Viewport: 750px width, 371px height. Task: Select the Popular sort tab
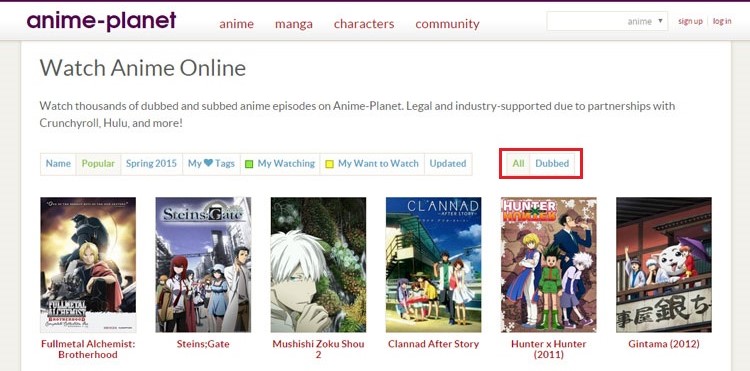click(98, 164)
